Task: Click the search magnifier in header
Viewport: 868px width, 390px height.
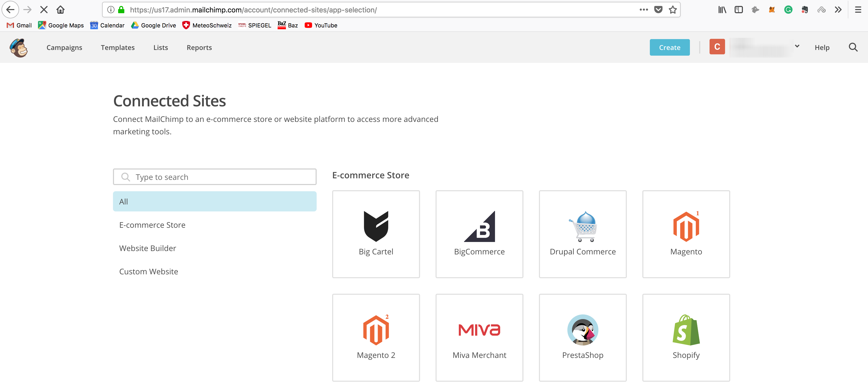Action: 853,47
